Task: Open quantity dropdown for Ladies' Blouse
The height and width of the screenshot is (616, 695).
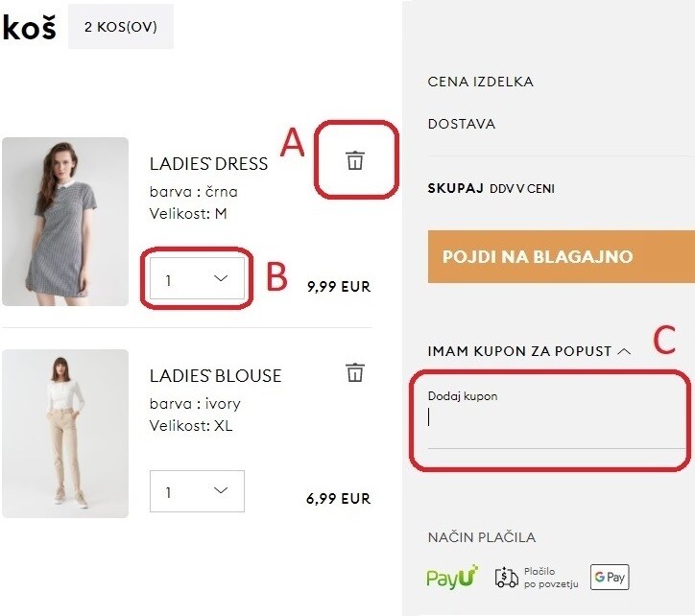Action: coord(197,491)
